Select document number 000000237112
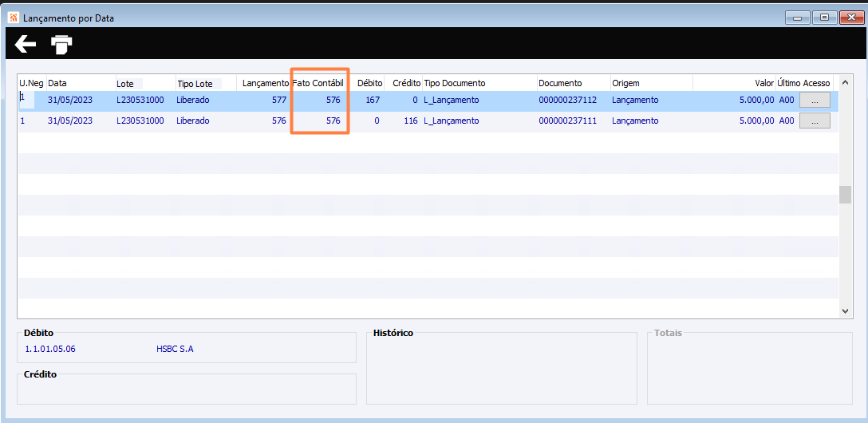Image resolution: width=868 pixels, height=423 pixels. [567, 101]
